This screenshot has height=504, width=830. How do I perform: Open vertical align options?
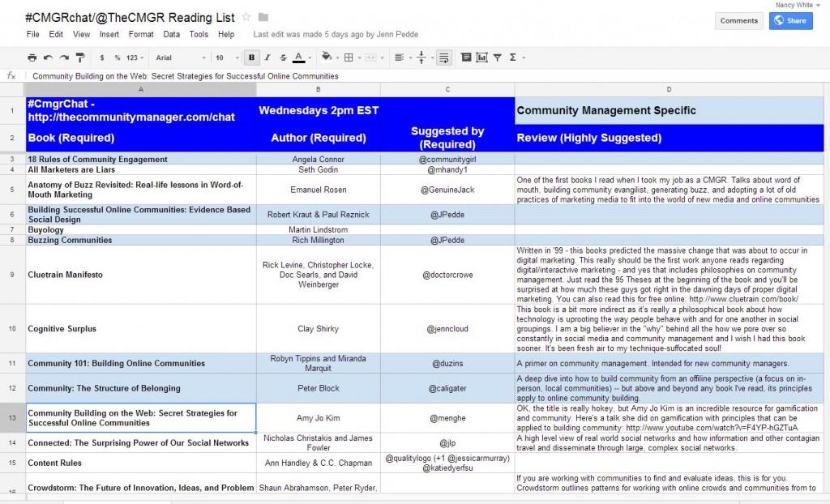[x=421, y=58]
